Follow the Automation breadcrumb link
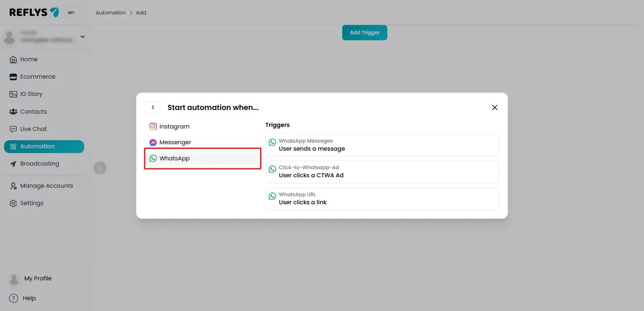 point(110,13)
